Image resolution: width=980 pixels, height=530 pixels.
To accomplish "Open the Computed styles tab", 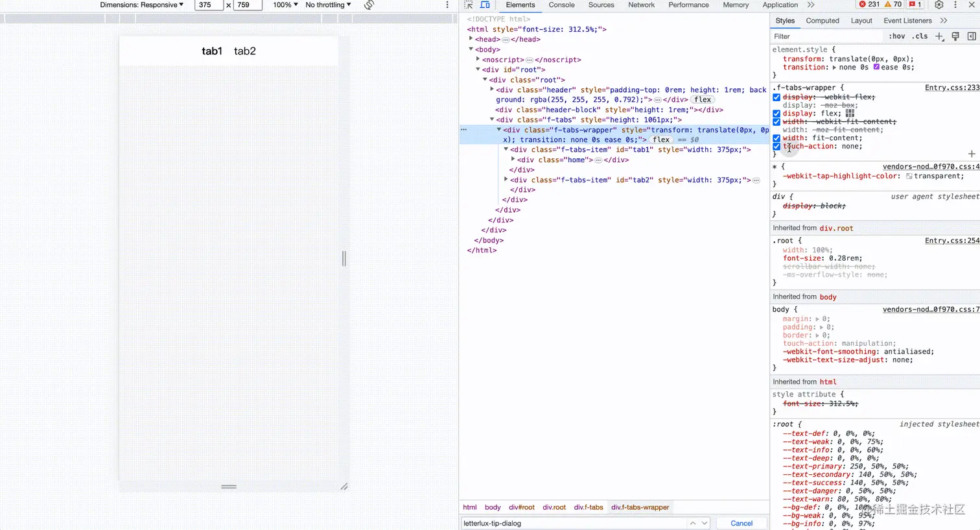I will 822,21.
